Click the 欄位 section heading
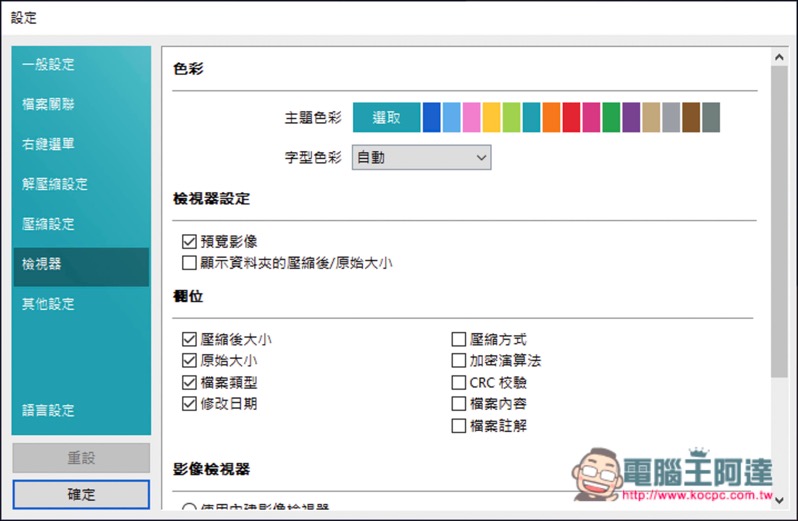The height and width of the screenshot is (521, 798). (x=188, y=296)
